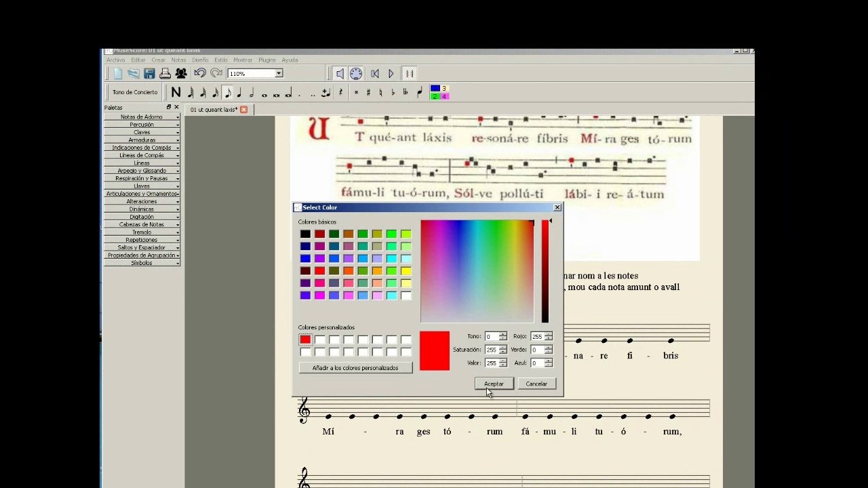Expand the Cabezas de Notas palette

coord(142,224)
